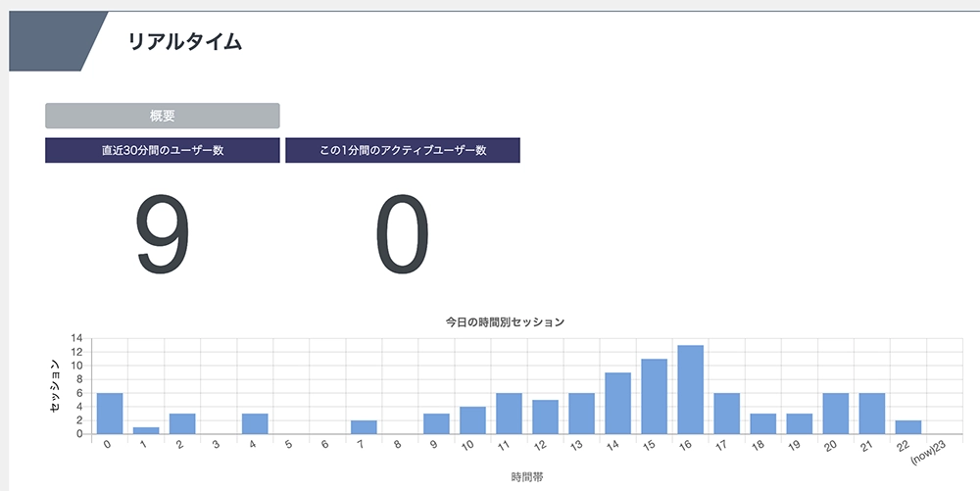Click the bar for hour 2
The image size is (980, 491).
(x=182, y=423)
